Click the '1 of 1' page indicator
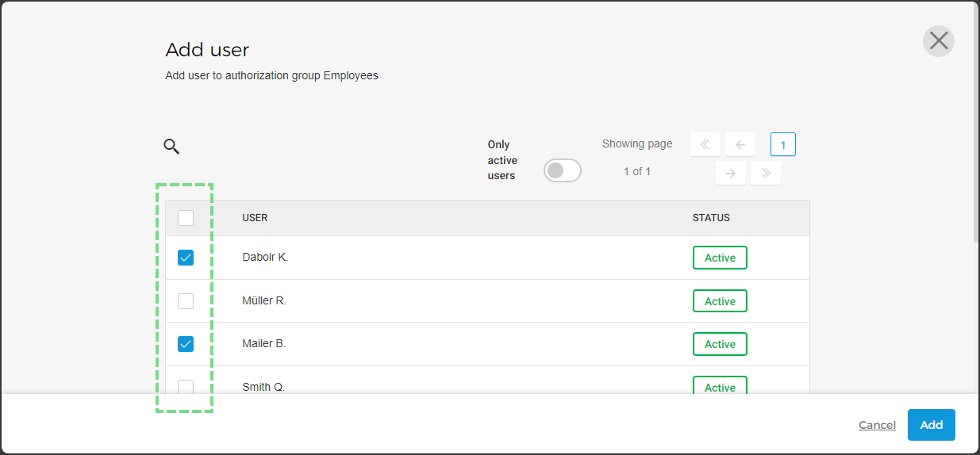The image size is (980, 455). 637,171
